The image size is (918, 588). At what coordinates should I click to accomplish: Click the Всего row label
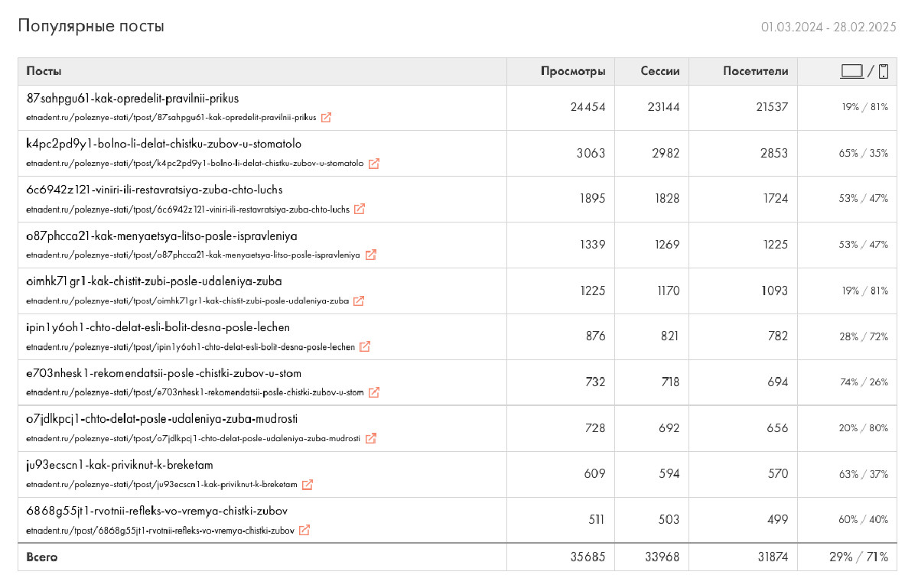click(41, 557)
